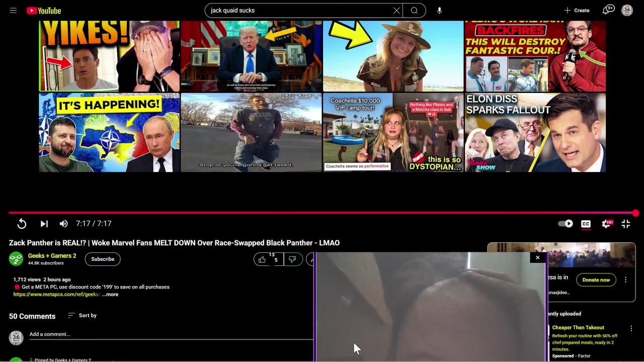This screenshot has width=644, height=362.
Task: Open the park ranger woman thumbnail
Action: coord(393,56)
